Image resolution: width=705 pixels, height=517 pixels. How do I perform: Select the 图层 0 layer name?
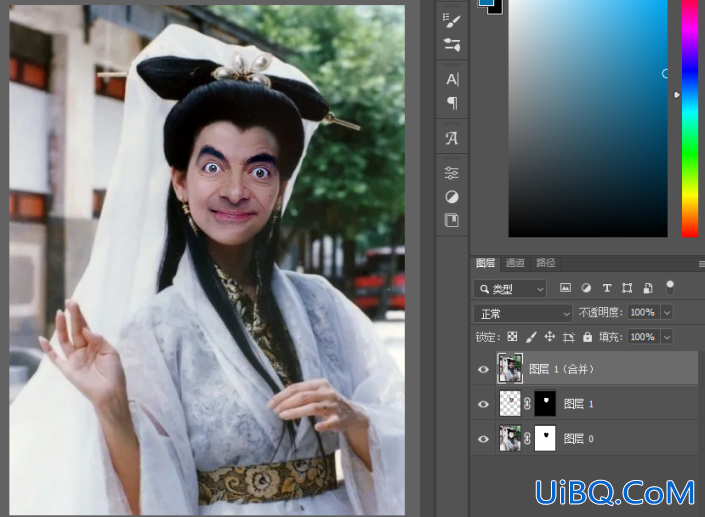coord(579,438)
